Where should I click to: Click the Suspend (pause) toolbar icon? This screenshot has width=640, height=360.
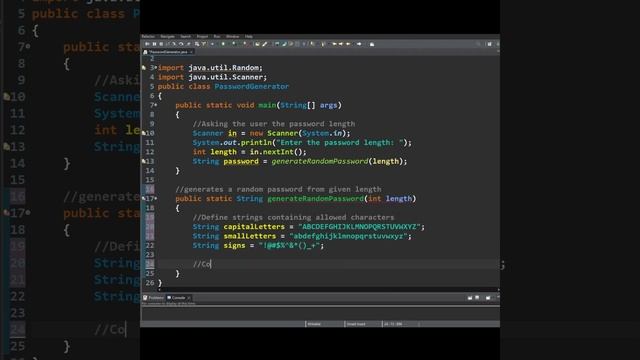154,44
